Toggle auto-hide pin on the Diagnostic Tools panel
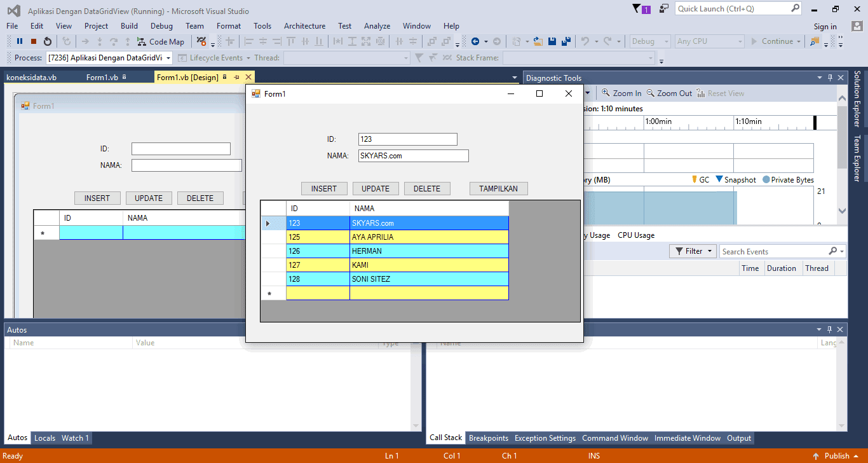This screenshot has height=463, width=868. (831, 77)
